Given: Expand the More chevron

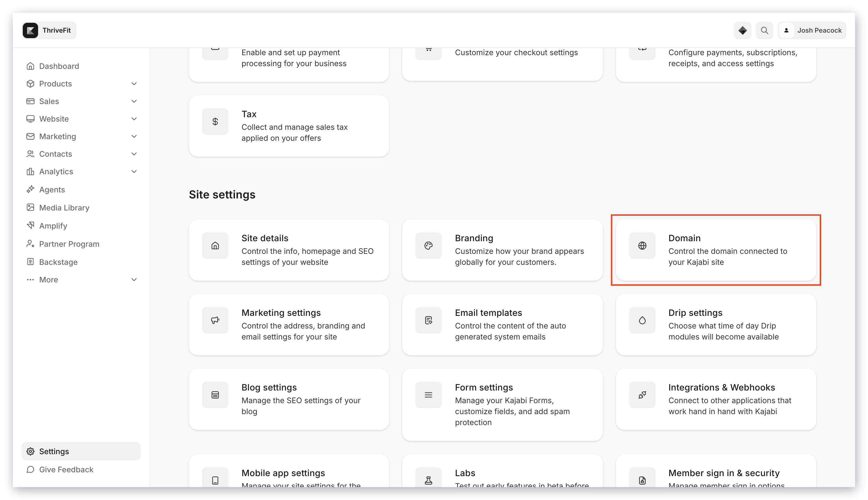Looking at the screenshot, I should [x=134, y=280].
